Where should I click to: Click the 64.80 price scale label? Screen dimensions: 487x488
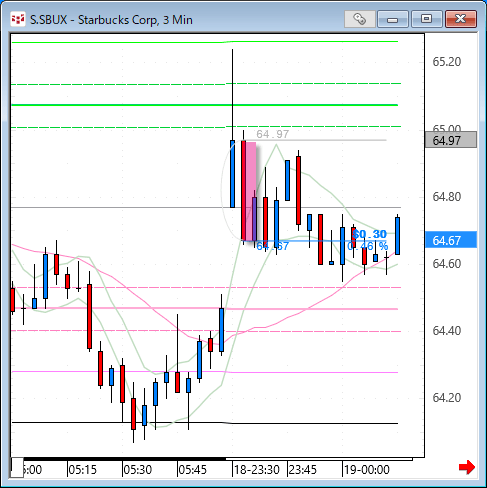tap(447, 197)
